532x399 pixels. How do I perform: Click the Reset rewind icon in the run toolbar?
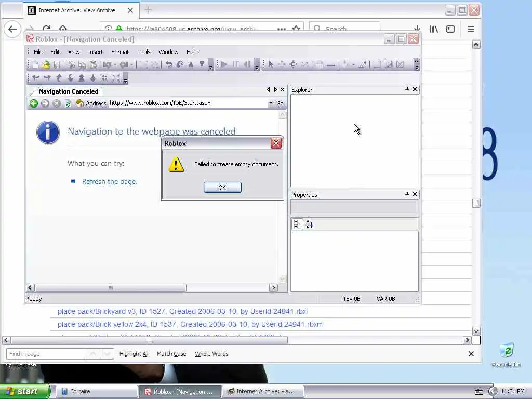(x=247, y=64)
